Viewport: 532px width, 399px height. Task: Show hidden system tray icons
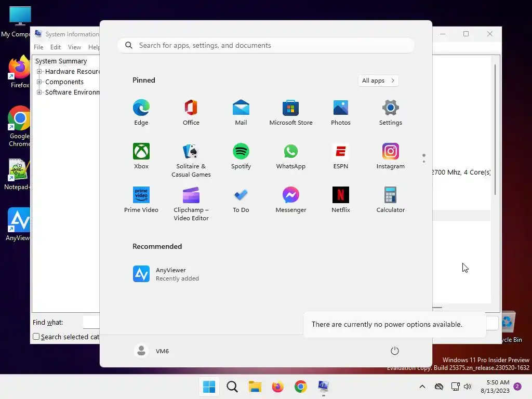point(422,387)
